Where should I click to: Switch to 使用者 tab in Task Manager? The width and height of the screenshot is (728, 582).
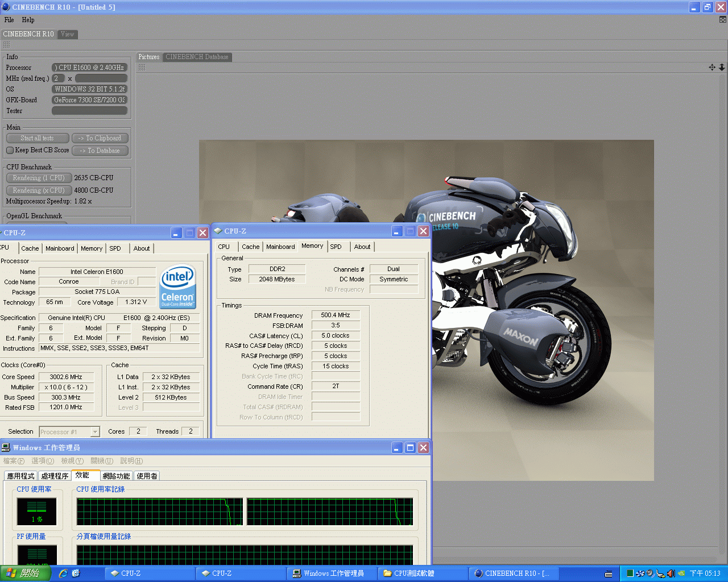[147, 476]
